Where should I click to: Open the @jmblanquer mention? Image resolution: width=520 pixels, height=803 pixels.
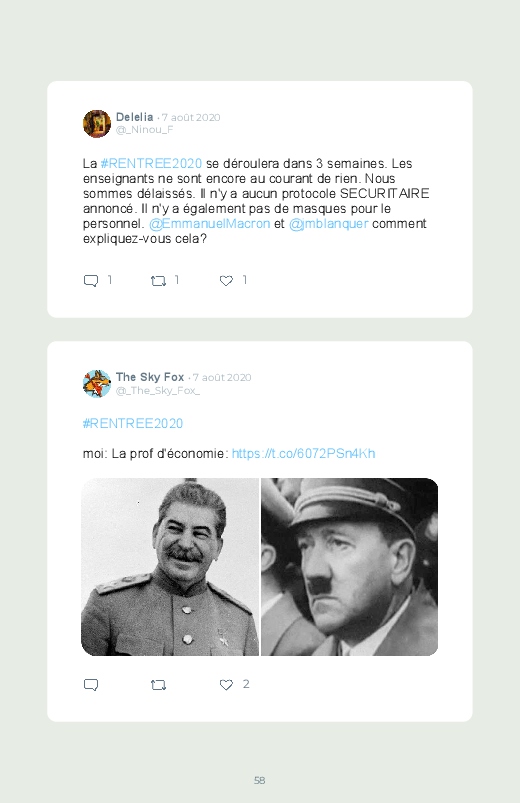328,224
